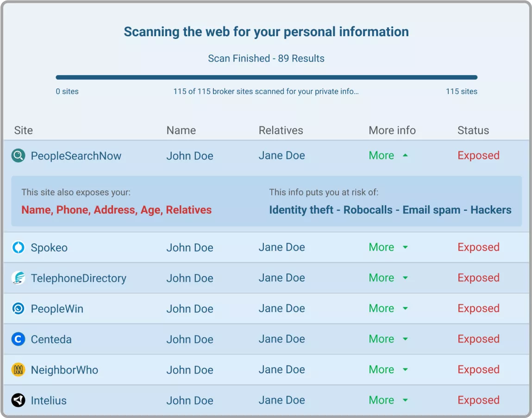Click the PeopleSearchNow magnifier icon
This screenshot has height=418, width=532.
pyautogui.click(x=18, y=156)
